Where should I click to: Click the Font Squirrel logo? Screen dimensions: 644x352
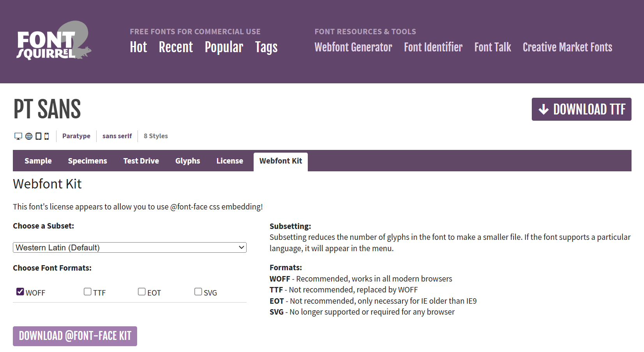coord(54,41)
